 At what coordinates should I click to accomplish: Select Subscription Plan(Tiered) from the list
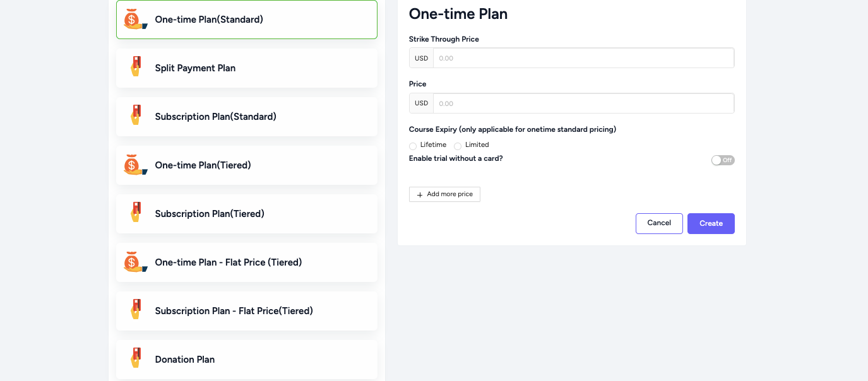coord(247,214)
